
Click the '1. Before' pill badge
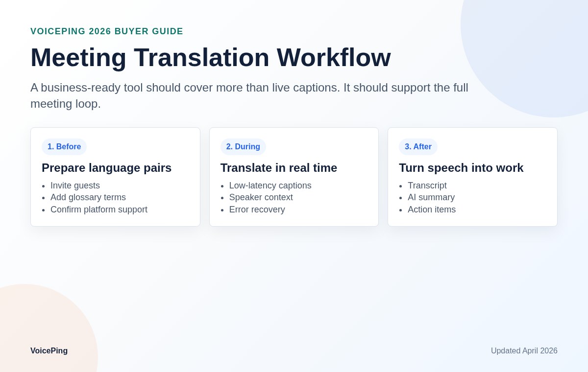tap(64, 147)
